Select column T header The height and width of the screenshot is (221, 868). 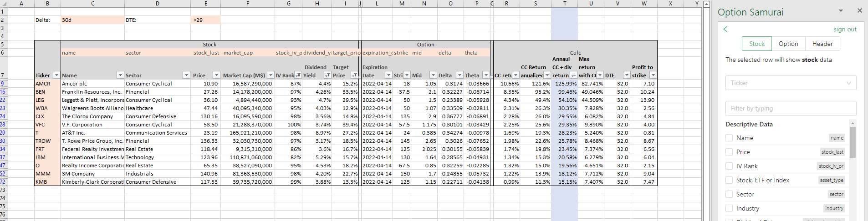[x=565, y=4]
